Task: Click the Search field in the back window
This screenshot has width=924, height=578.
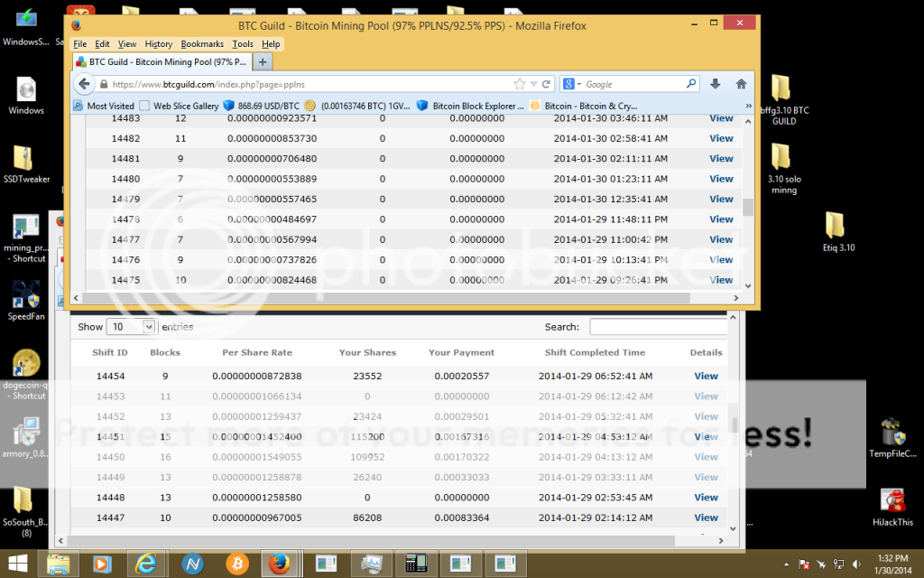Action: point(658,327)
